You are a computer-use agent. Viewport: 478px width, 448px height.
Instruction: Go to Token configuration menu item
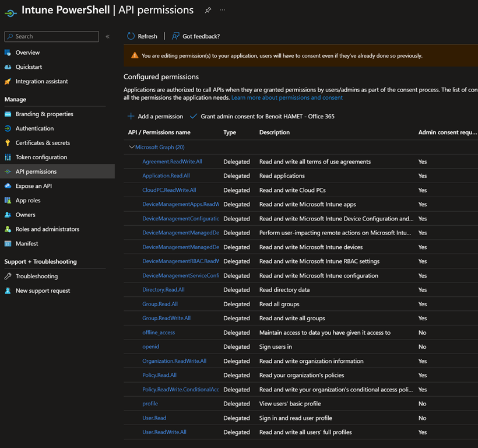41,157
